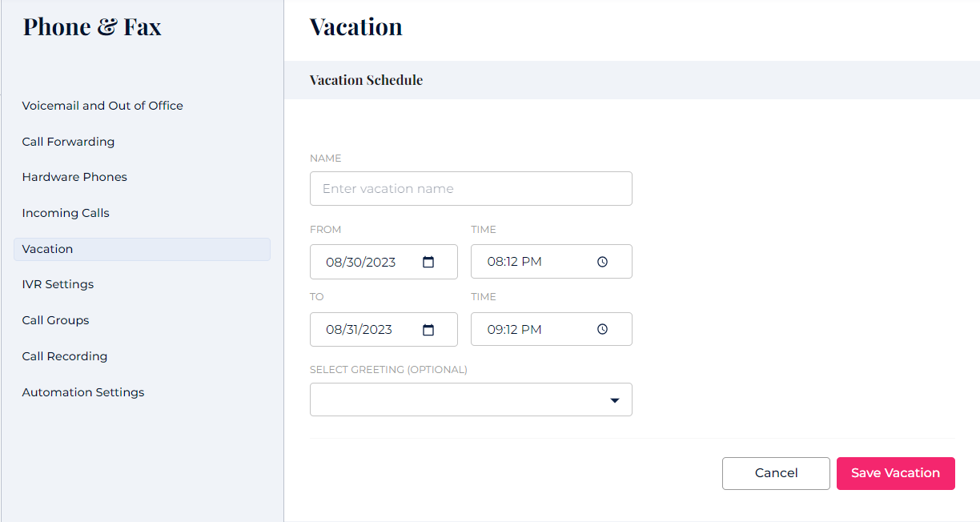Click the TO time clock icon
This screenshot has width=980, height=522.
(x=603, y=329)
